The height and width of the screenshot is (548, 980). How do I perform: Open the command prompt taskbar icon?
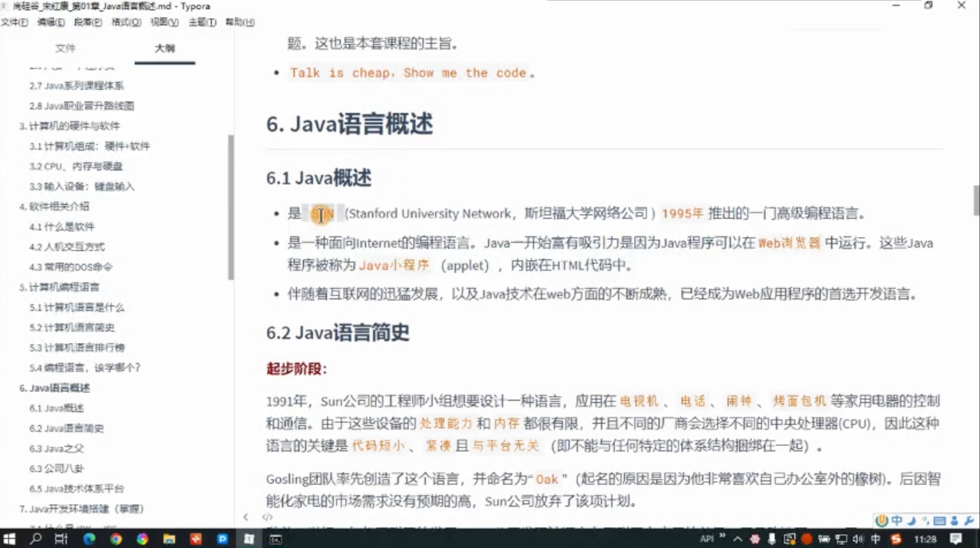coord(276,539)
